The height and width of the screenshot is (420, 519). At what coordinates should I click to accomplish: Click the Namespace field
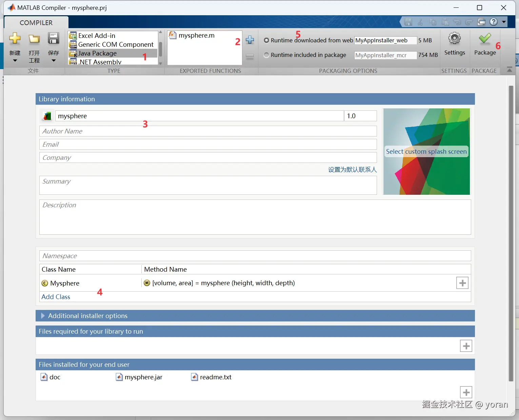[x=255, y=256]
